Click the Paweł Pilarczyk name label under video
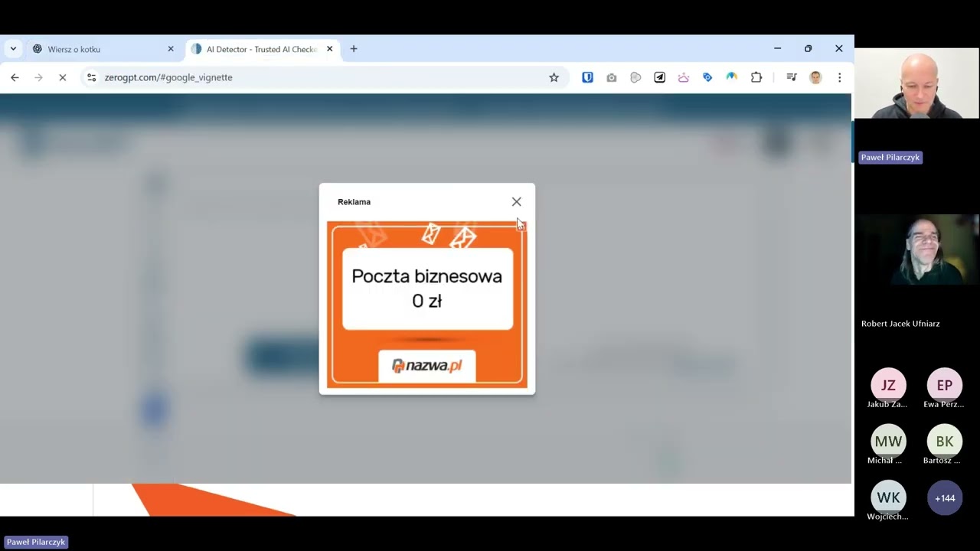The width and height of the screenshot is (980, 551). [x=890, y=157]
